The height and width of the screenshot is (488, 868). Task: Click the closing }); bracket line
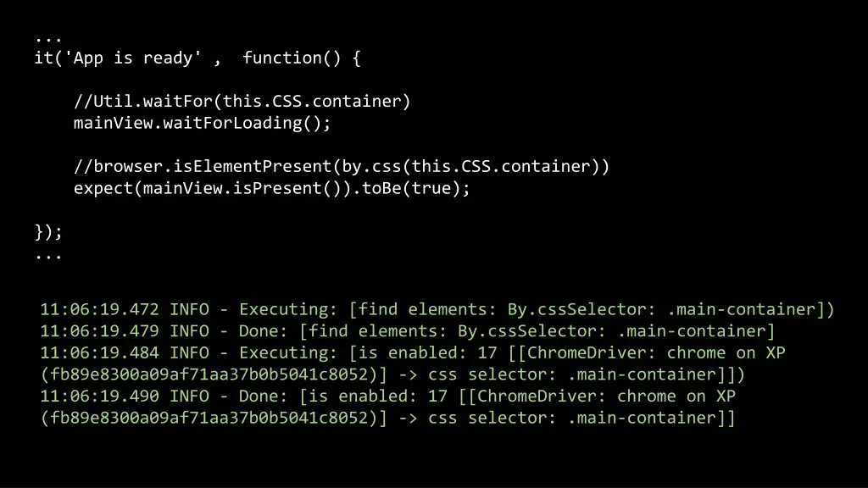tap(48, 231)
